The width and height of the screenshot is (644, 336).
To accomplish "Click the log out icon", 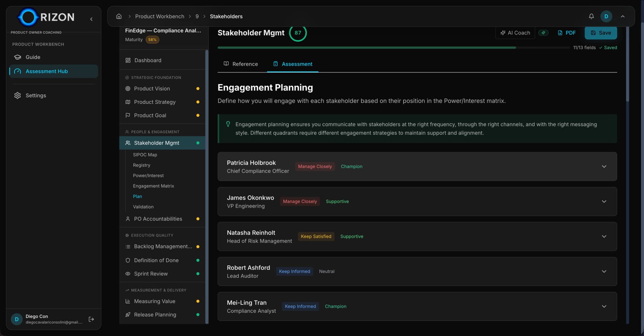I will pos(91,319).
